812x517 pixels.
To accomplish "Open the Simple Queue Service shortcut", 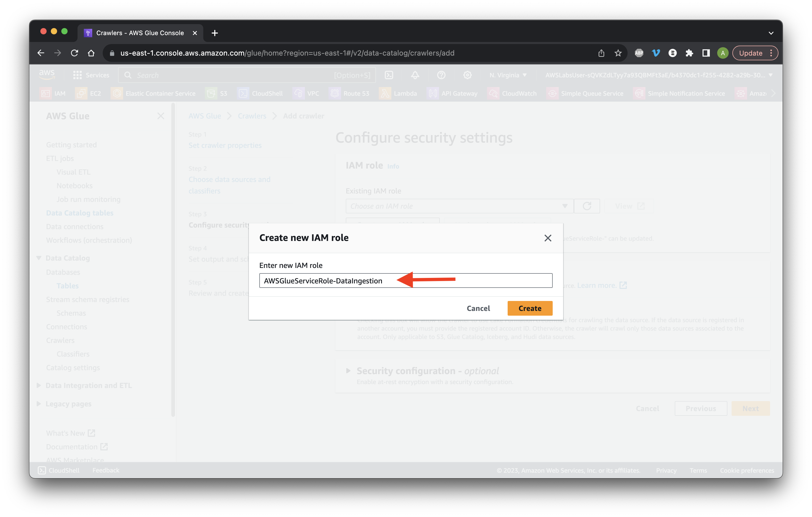I will [585, 94].
